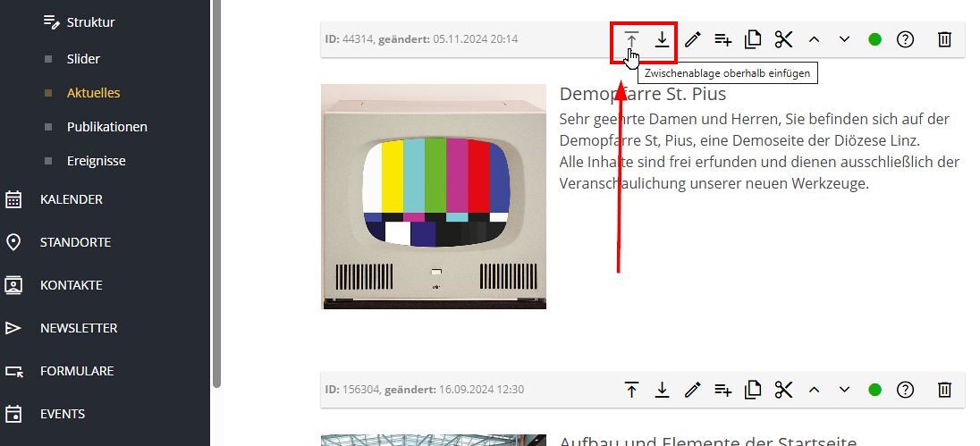Cut entry 44314 with scissors icon

coord(784,39)
